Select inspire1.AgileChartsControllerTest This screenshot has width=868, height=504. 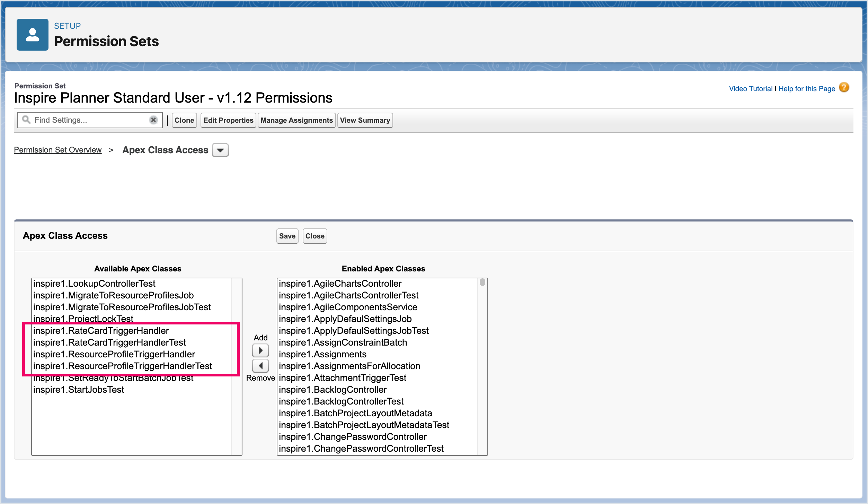pyautogui.click(x=378, y=295)
